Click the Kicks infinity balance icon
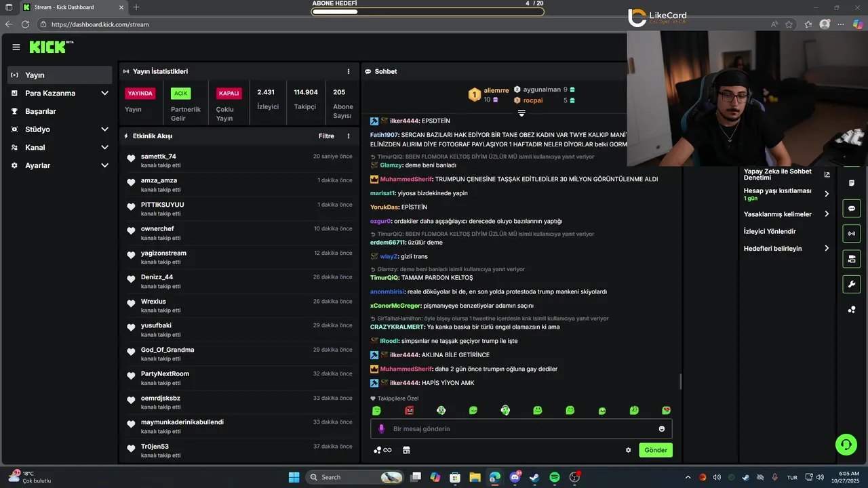 tap(383, 450)
